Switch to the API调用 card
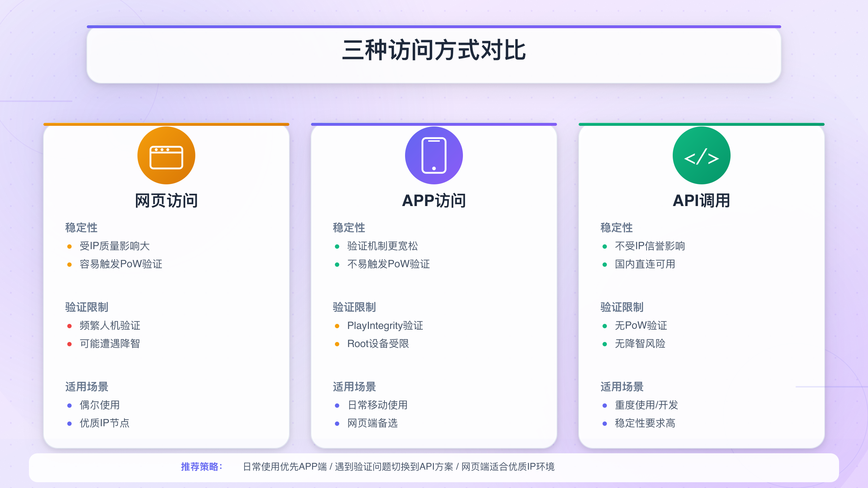This screenshot has height=488, width=868. click(701, 201)
